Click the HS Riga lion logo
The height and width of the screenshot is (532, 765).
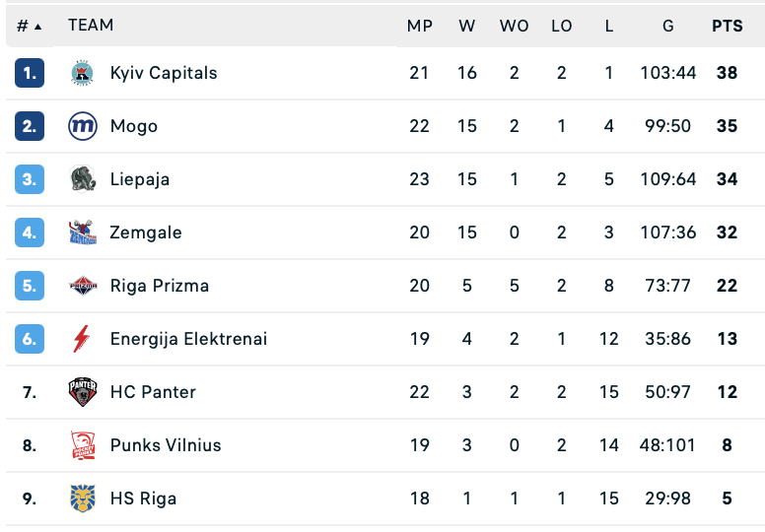click(x=83, y=499)
